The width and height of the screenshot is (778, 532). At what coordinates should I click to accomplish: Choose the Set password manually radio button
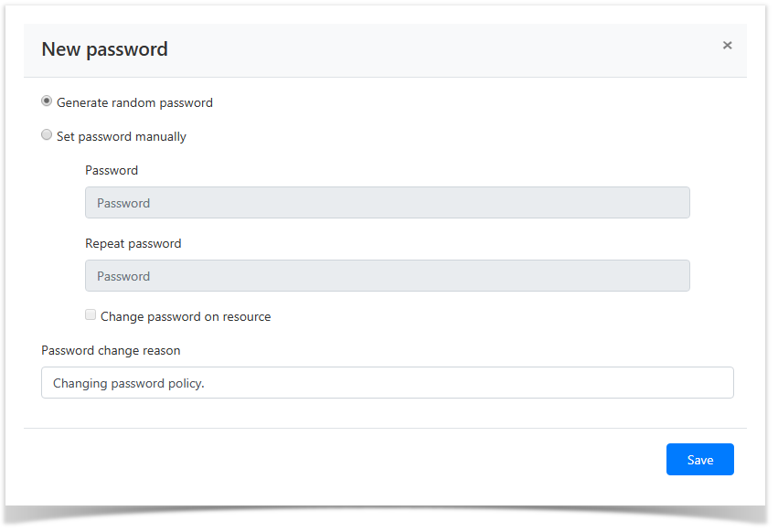click(x=47, y=135)
